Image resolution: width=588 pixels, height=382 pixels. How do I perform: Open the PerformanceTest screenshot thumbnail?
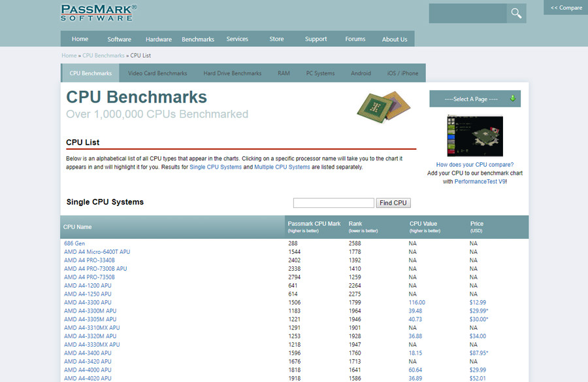475,136
